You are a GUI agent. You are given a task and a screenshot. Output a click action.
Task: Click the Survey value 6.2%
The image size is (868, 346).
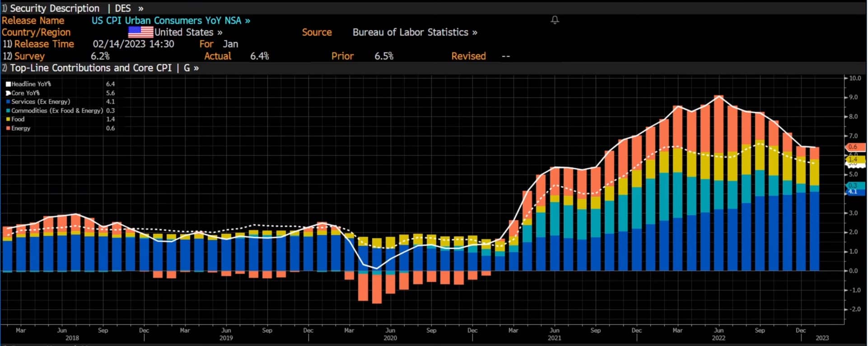click(x=100, y=56)
